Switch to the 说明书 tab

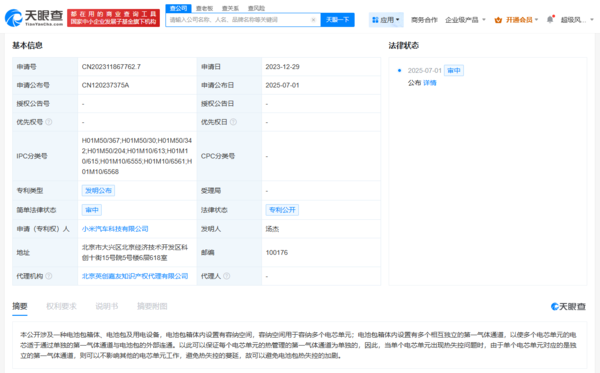point(107,306)
